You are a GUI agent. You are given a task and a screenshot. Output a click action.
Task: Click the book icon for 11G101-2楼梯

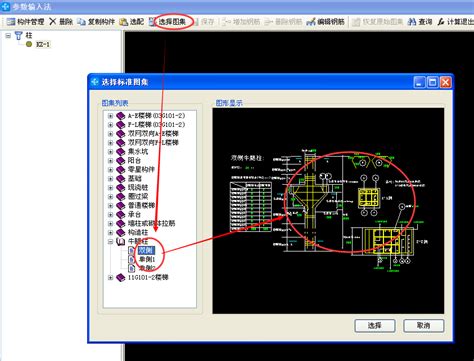[x=121, y=277]
